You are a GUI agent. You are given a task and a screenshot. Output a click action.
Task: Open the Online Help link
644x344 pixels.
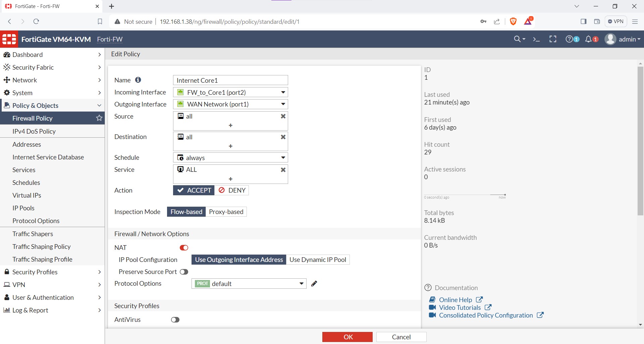pyautogui.click(x=455, y=300)
